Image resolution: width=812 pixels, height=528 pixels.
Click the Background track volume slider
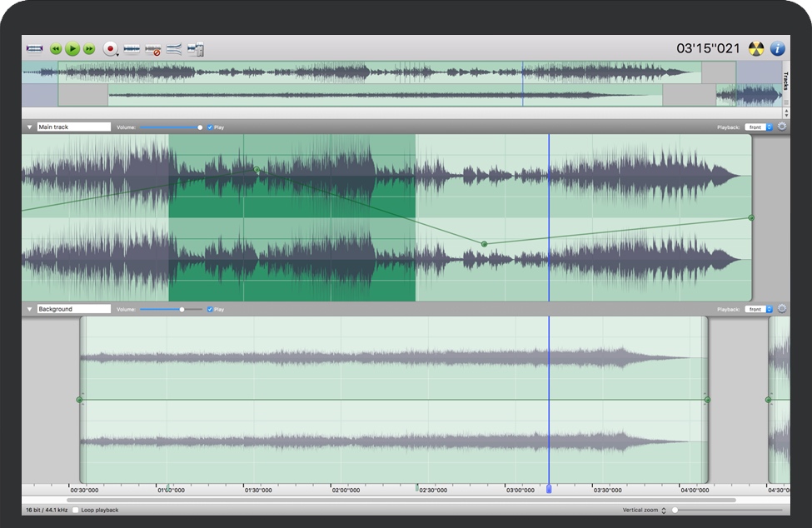point(171,309)
